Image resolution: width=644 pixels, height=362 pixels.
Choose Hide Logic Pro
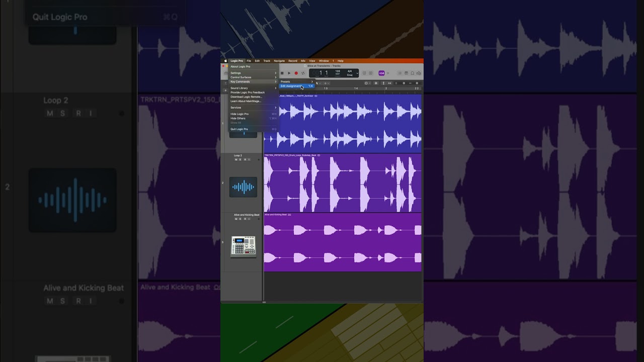[254, 114]
